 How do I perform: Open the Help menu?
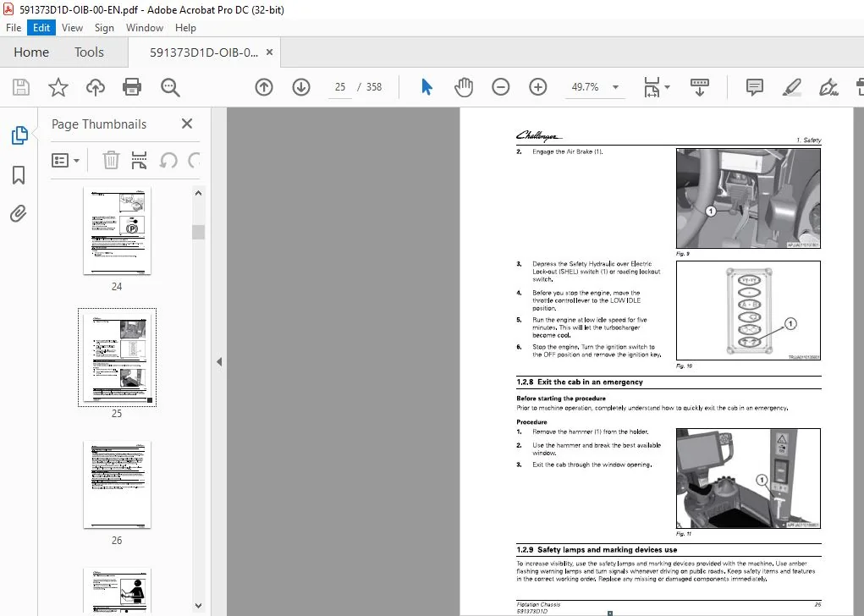click(185, 28)
